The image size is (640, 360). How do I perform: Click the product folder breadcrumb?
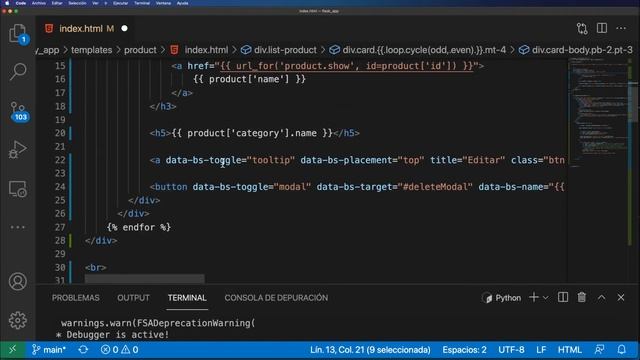(x=140, y=50)
